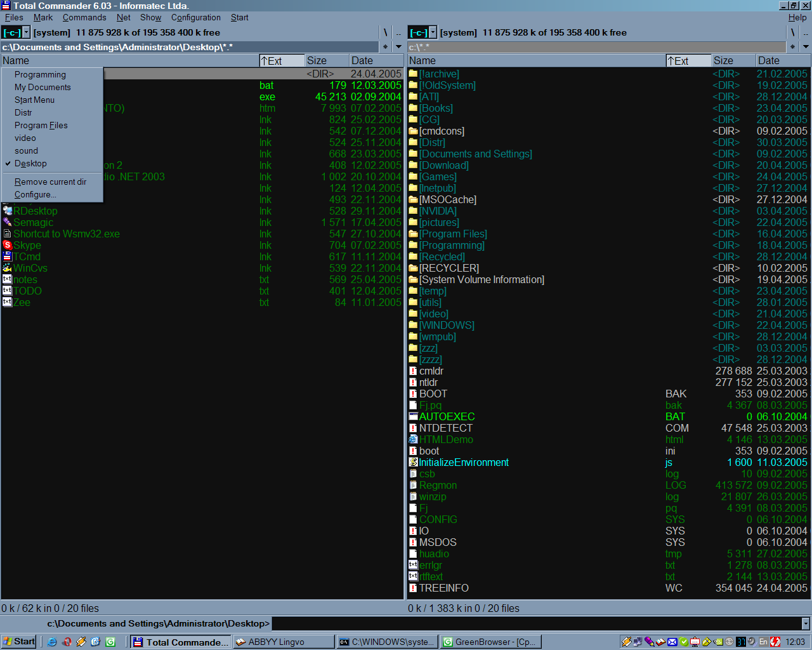Open Configure... in the hotlist menu
The image size is (812, 650).
point(52,195)
